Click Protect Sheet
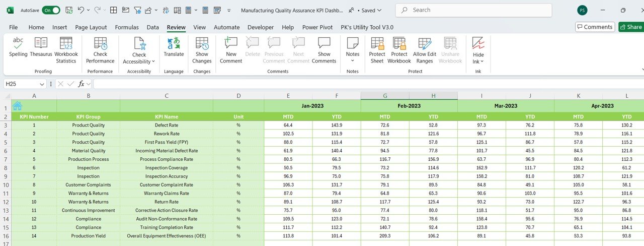 pos(377,50)
